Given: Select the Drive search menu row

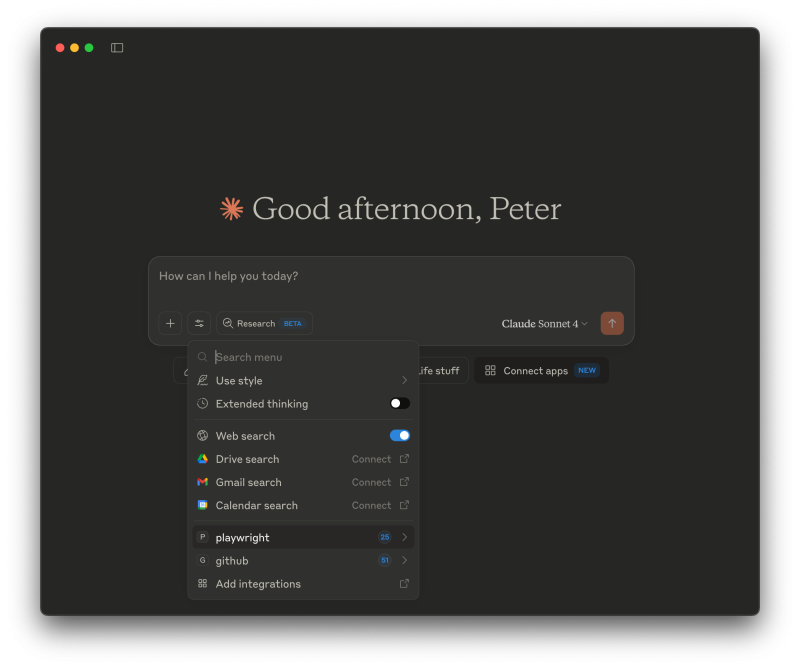Looking at the screenshot, I should [303, 459].
